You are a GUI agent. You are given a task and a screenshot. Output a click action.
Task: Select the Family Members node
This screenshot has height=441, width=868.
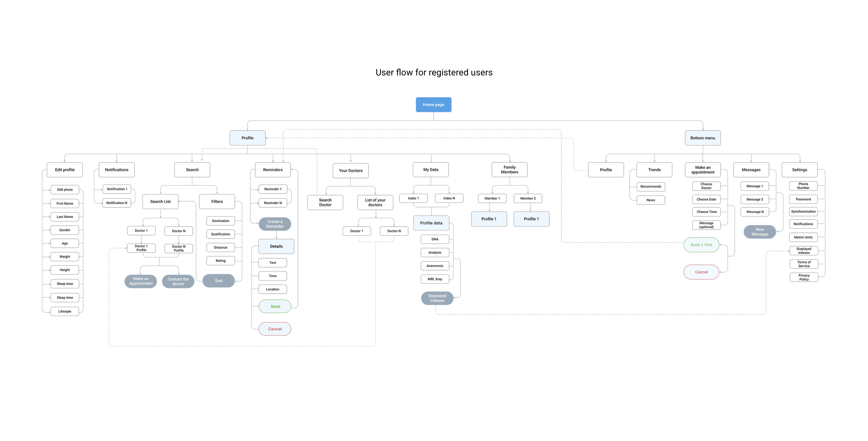tap(509, 170)
